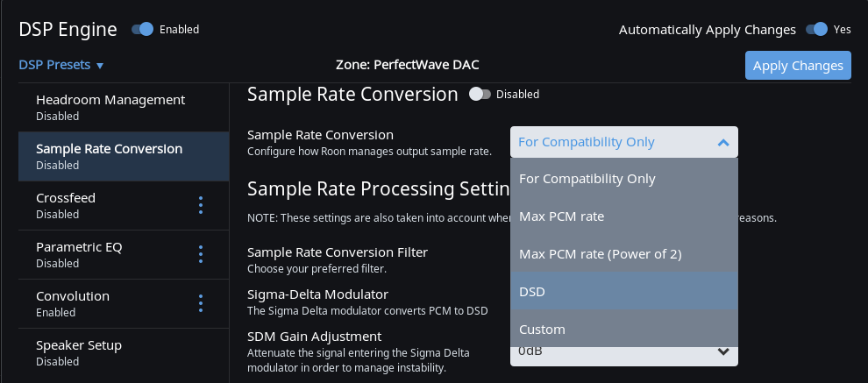The width and height of the screenshot is (868, 383).
Task: Toggle the DSP Engine Enabled switch
Action: (143, 29)
